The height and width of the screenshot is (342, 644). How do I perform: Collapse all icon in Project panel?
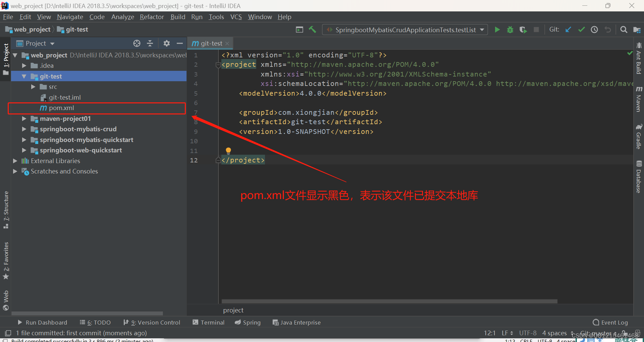coord(150,43)
